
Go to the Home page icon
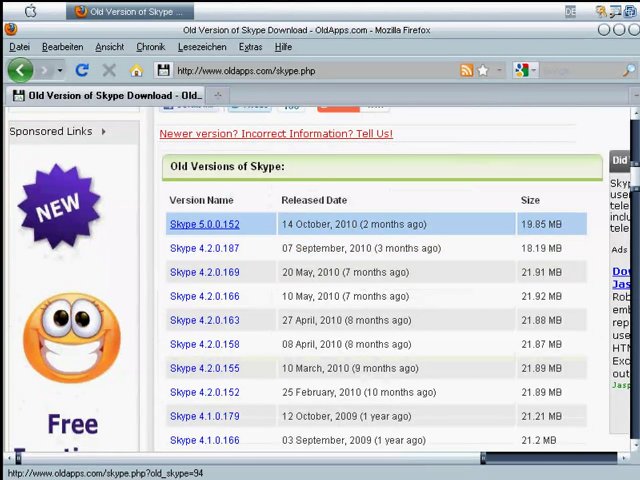[136, 70]
